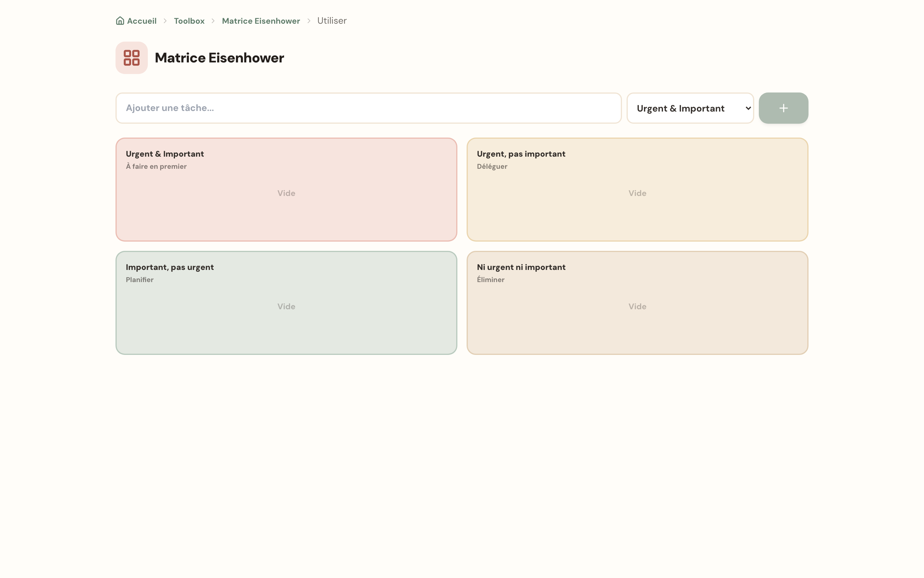The width and height of the screenshot is (924, 578).
Task: Click 'Vide' in the Déléguer quadrant
Action: [637, 193]
